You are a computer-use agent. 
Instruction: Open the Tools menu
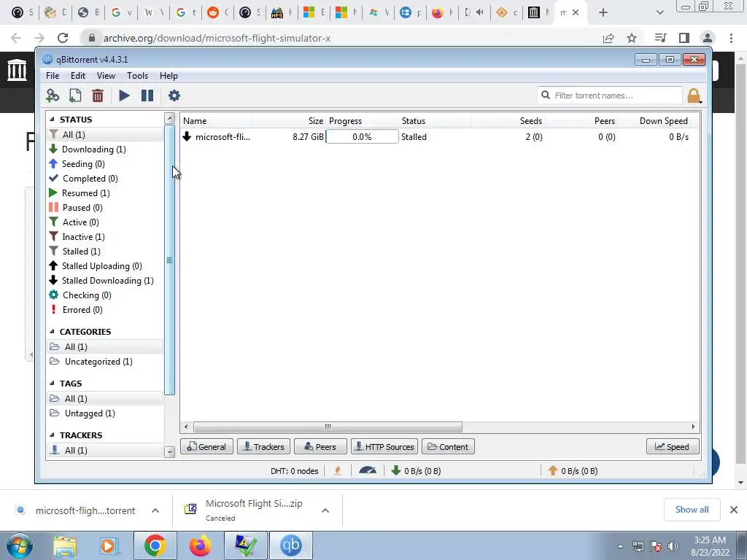pos(137,76)
